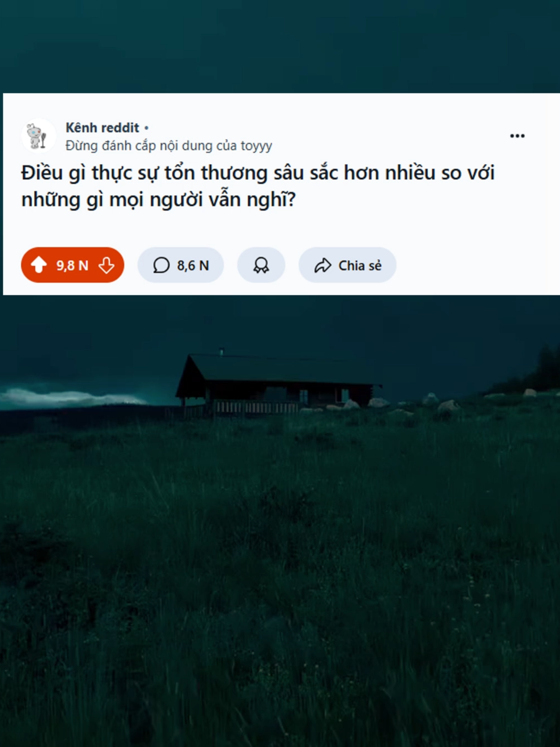Open the 8,6 N comments count
The height and width of the screenshot is (747, 560).
click(193, 266)
